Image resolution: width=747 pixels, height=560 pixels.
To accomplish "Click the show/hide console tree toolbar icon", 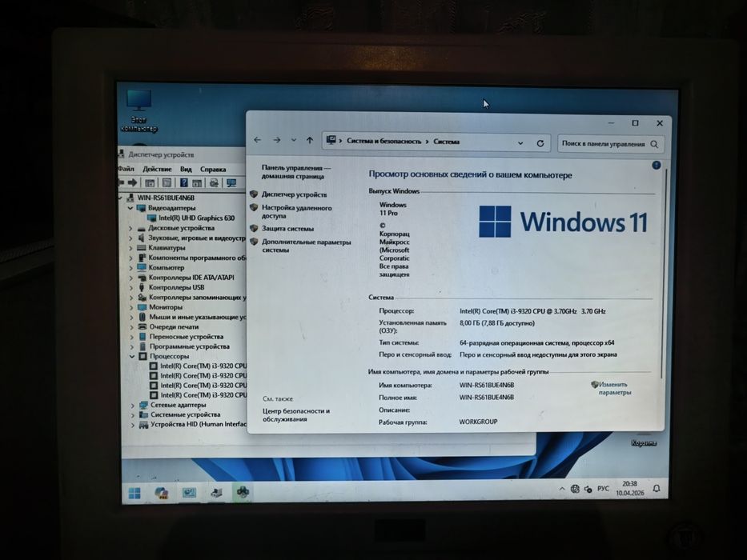I will (x=150, y=183).
